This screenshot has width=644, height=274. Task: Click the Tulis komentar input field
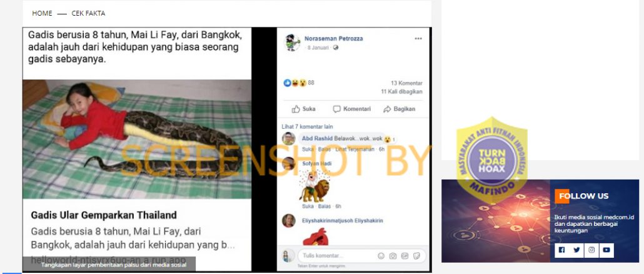tap(362, 256)
